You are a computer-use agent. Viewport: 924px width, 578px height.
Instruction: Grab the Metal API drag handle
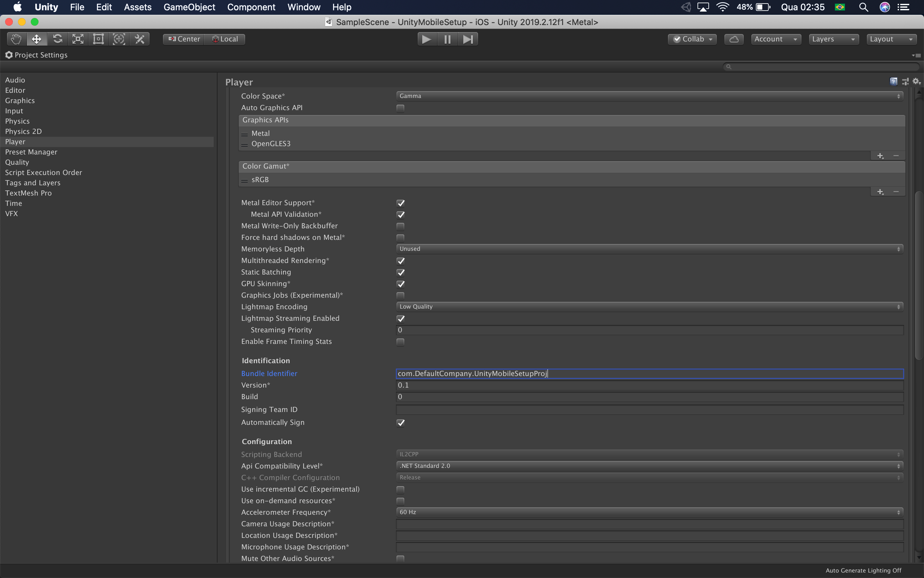245,134
